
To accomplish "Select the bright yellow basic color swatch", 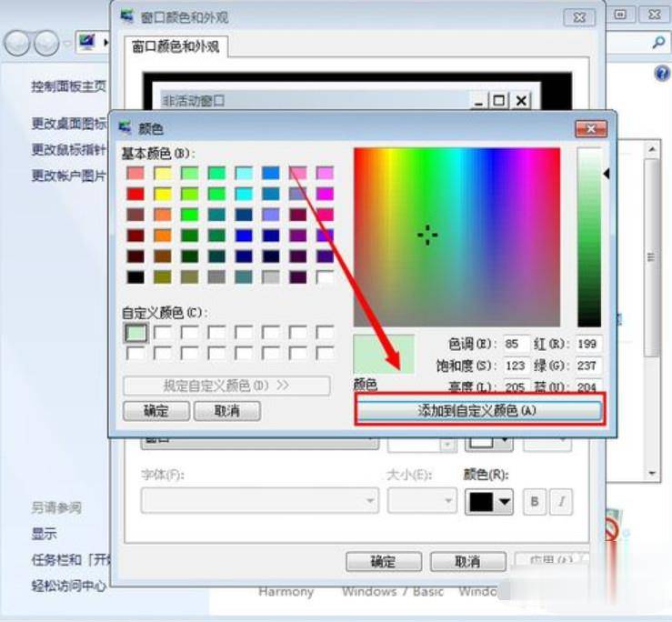I will point(163,194).
